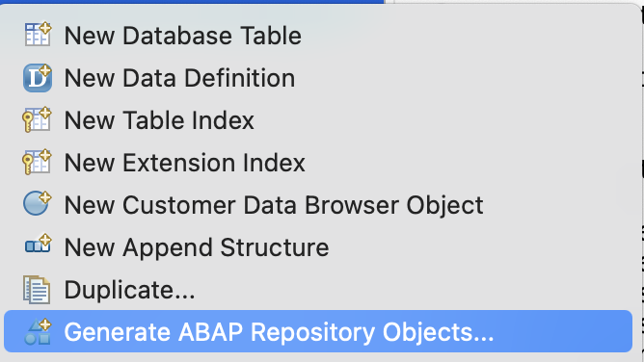This screenshot has height=362, width=644.
Task: Click the Duplicate documents icon
Action: tap(37, 290)
